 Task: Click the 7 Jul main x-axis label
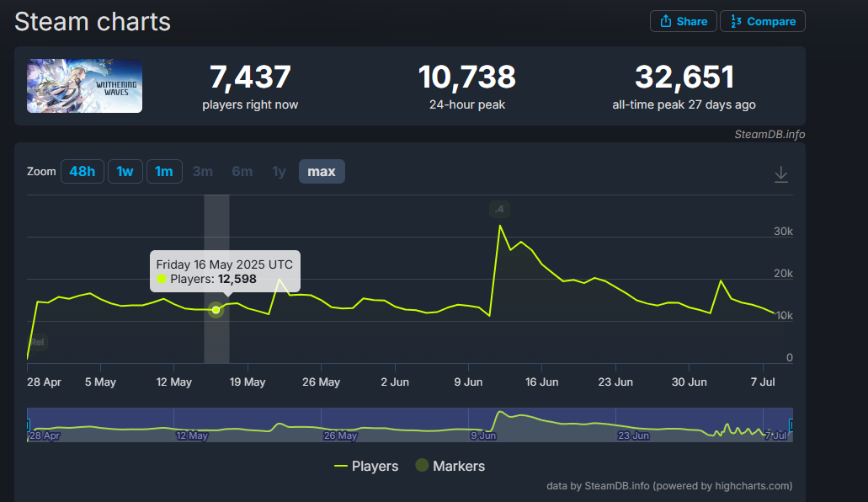tap(763, 382)
